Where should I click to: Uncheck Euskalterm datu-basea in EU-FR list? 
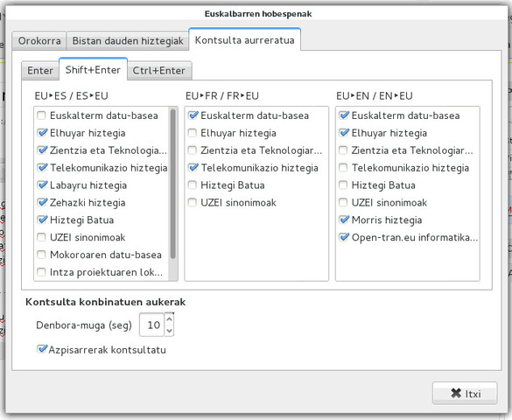click(193, 115)
